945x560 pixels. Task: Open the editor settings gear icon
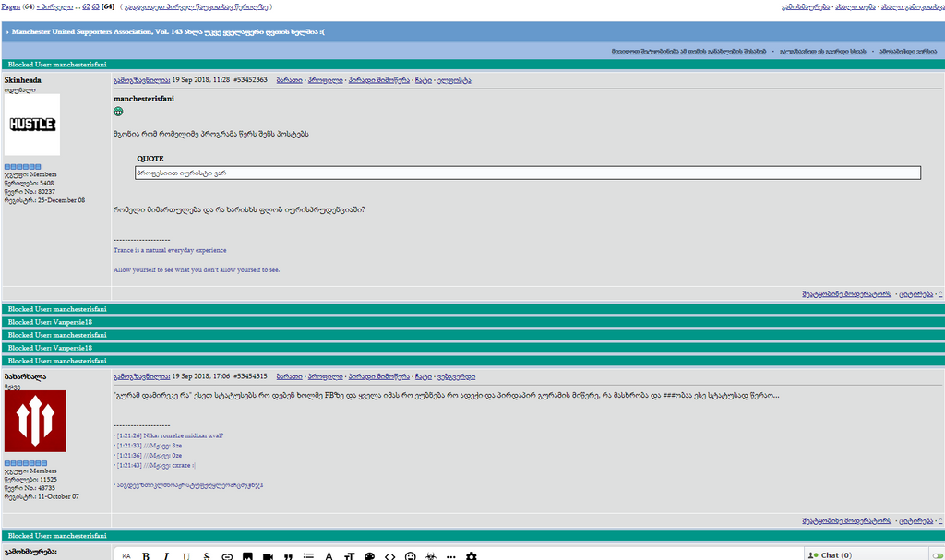(472, 555)
